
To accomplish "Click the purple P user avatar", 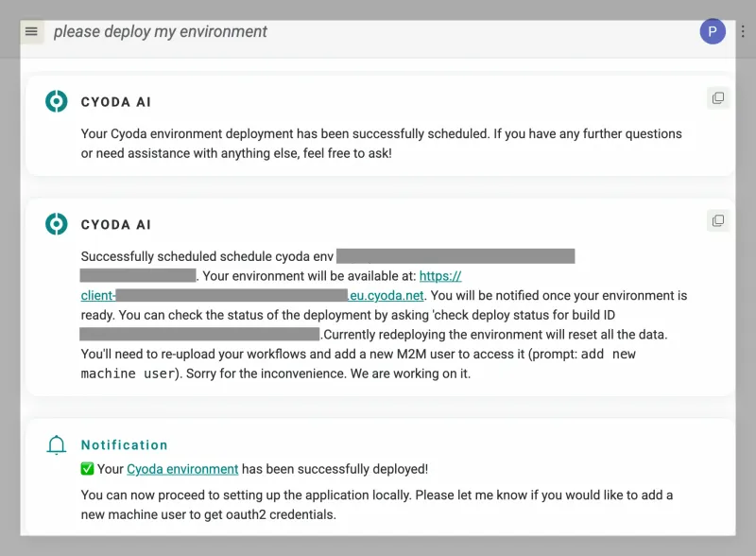I will (x=713, y=32).
